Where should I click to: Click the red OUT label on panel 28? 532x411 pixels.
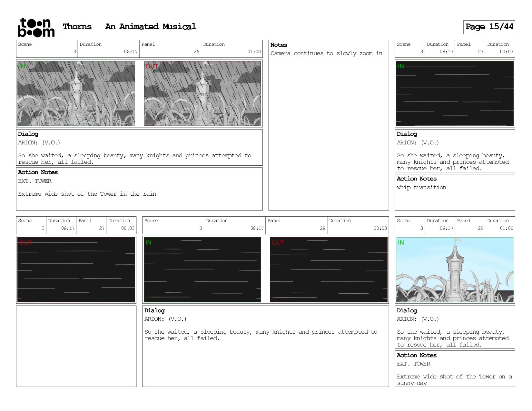278,243
